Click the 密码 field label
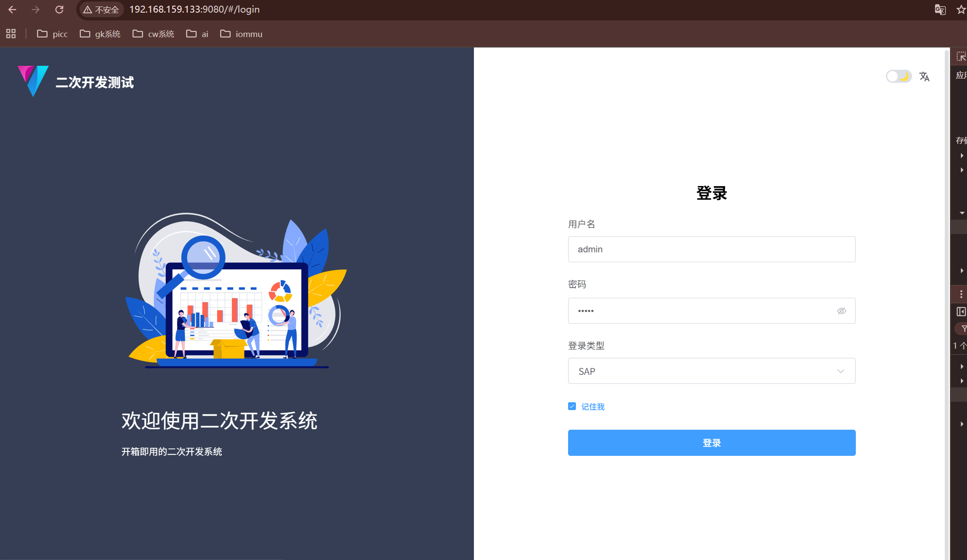 (x=577, y=285)
